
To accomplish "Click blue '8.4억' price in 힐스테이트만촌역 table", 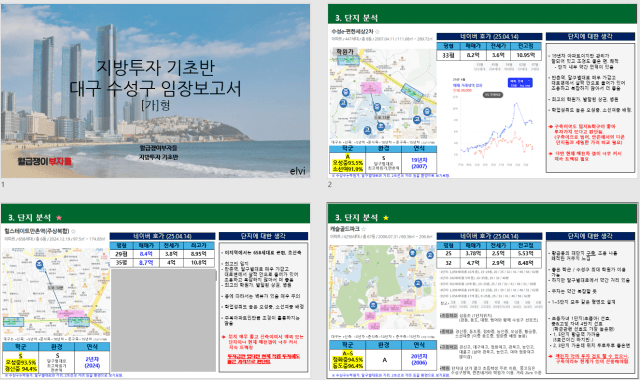I will pyautogui.click(x=146, y=254).
